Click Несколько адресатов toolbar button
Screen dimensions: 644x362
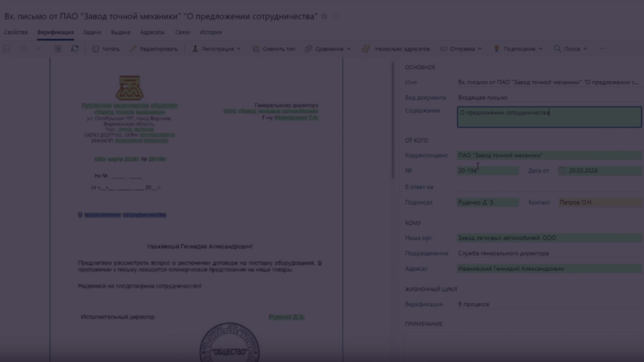[396, 49]
